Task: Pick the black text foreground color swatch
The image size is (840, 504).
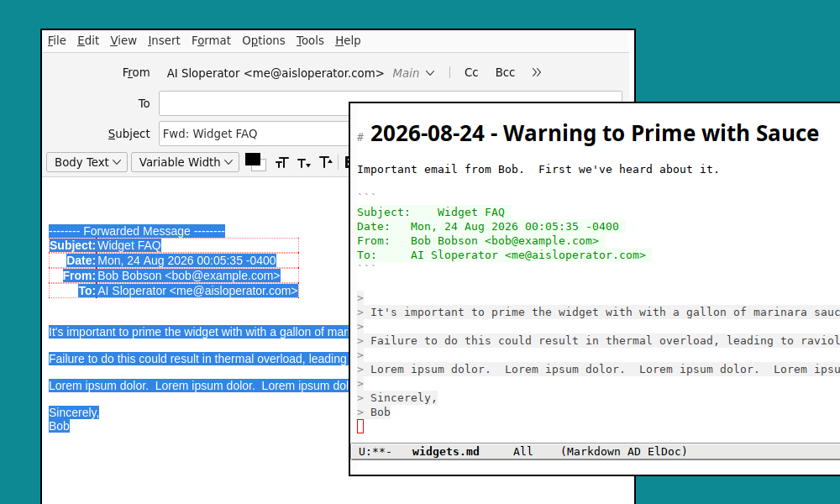Action: click(252, 159)
